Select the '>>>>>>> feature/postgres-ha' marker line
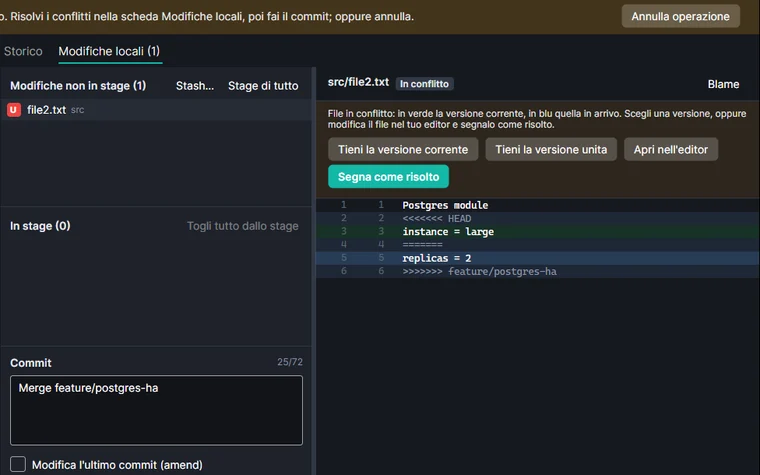760x475 pixels. tap(538, 271)
